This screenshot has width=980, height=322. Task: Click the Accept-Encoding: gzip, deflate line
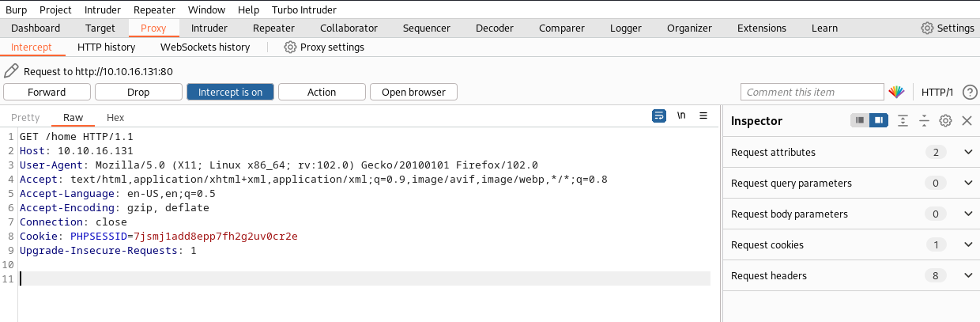coord(115,208)
